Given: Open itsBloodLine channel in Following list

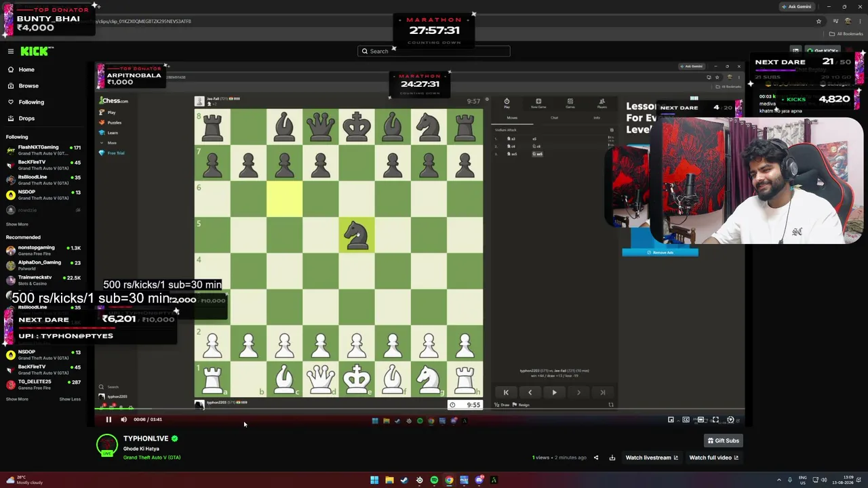Looking at the screenshot, I should [43, 180].
